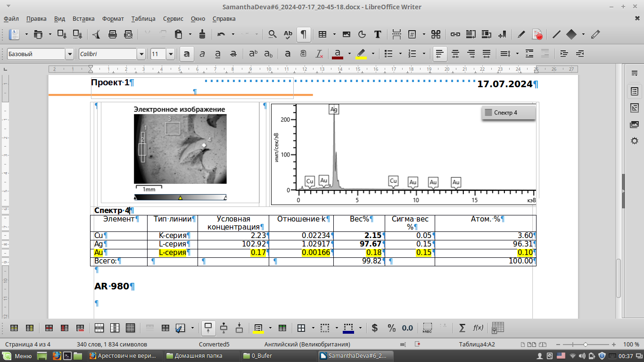Enable left paragraph alignment
The width and height of the screenshot is (644, 362).
440,54
